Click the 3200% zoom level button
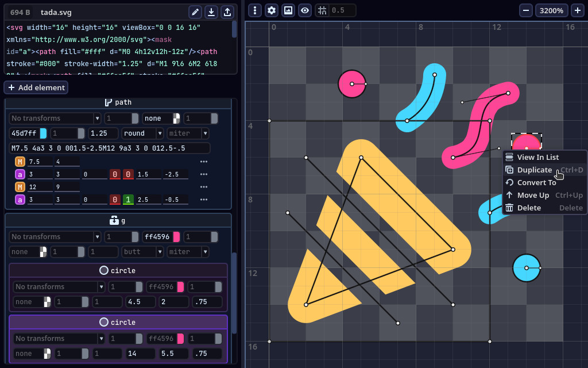 tap(552, 10)
